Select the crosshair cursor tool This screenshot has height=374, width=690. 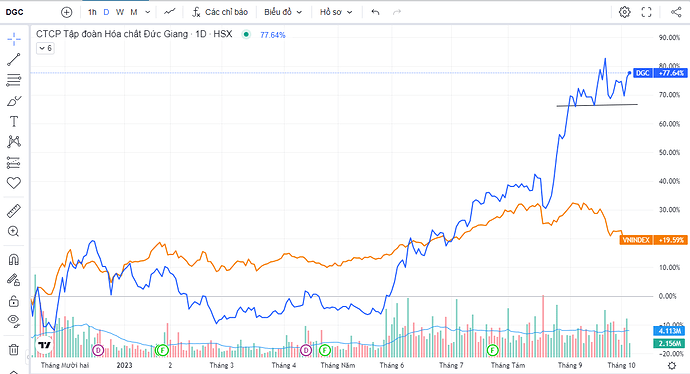click(14, 39)
